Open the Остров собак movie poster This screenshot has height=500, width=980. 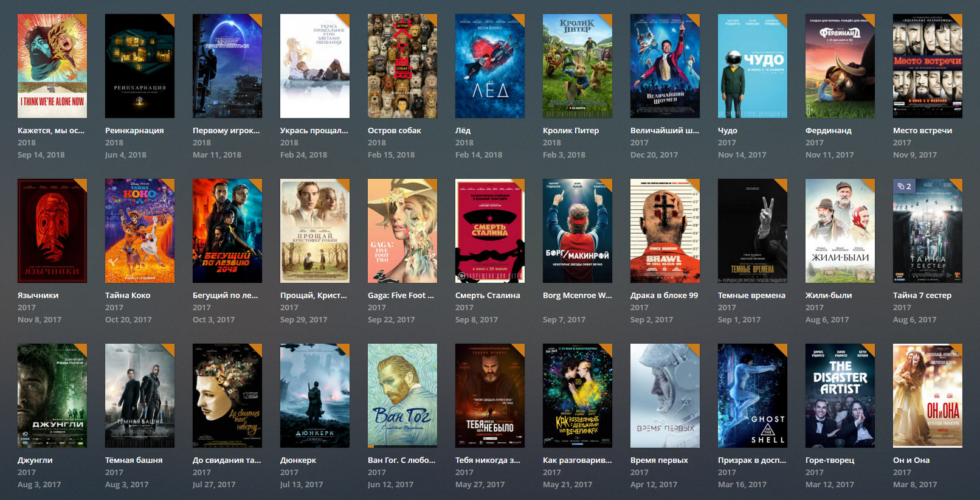402,66
